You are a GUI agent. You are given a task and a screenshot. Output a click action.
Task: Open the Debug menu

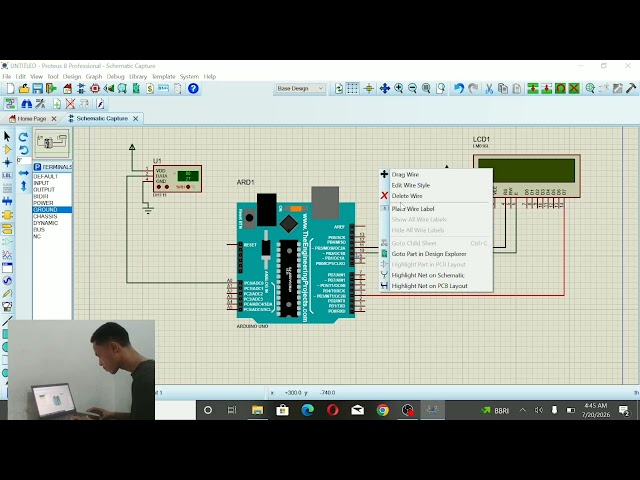tap(115, 76)
